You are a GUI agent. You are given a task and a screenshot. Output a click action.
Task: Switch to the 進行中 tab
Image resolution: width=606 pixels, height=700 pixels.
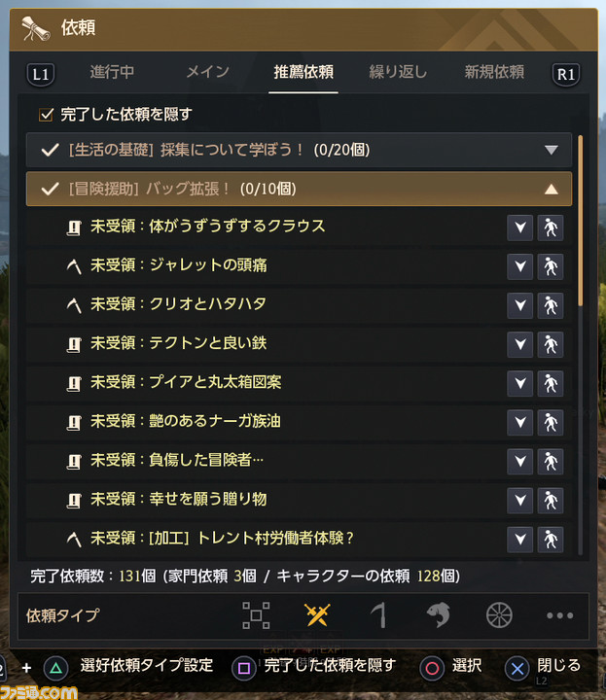pyautogui.click(x=112, y=72)
